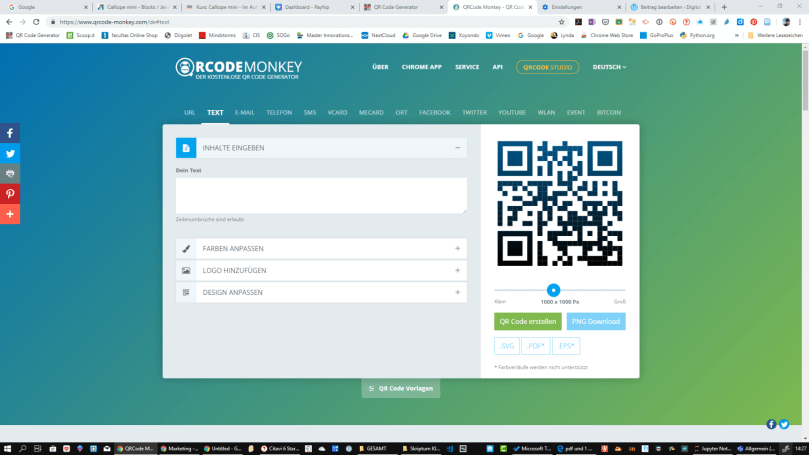The image size is (809, 455).
Task: Open the Deutsch language dropdown
Action: coord(609,67)
